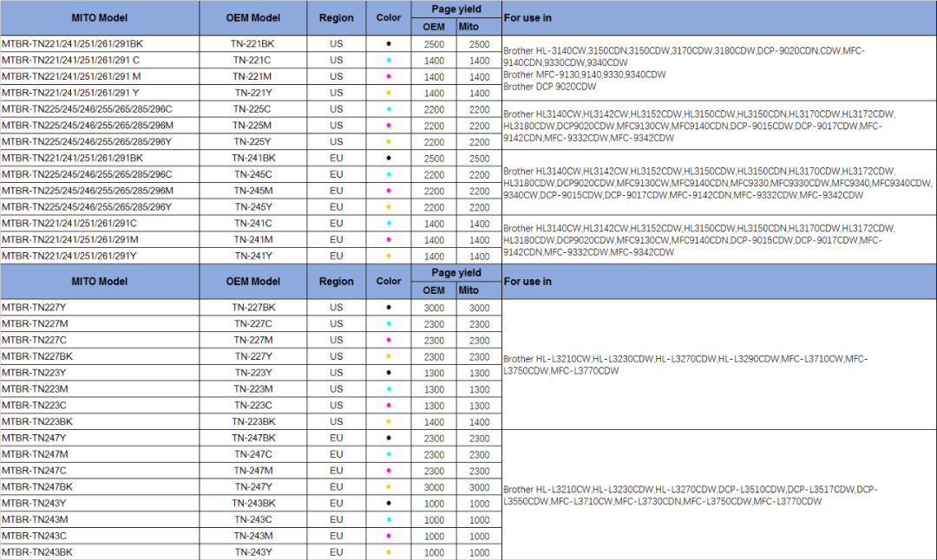The height and width of the screenshot is (560, 937).
Task: Click the Region cell in the TN-221BK row
Action: pos(337,43)
